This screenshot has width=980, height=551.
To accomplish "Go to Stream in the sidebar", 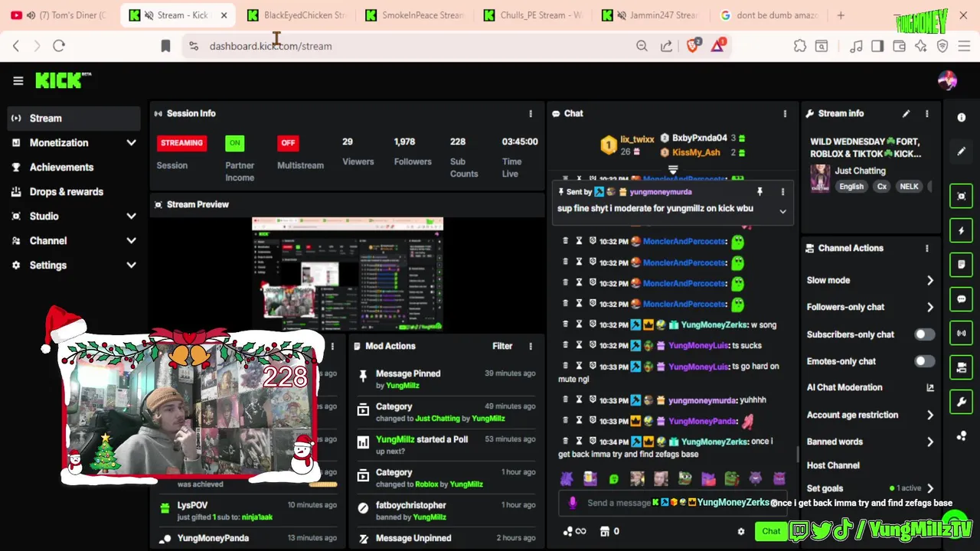I will coord(74,118).
